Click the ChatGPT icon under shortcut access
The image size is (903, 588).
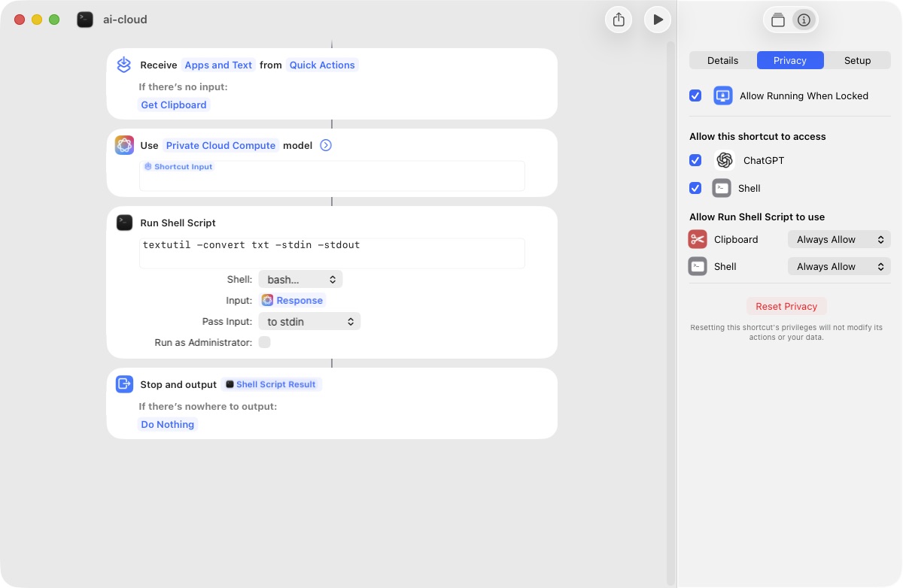(723, 160)
